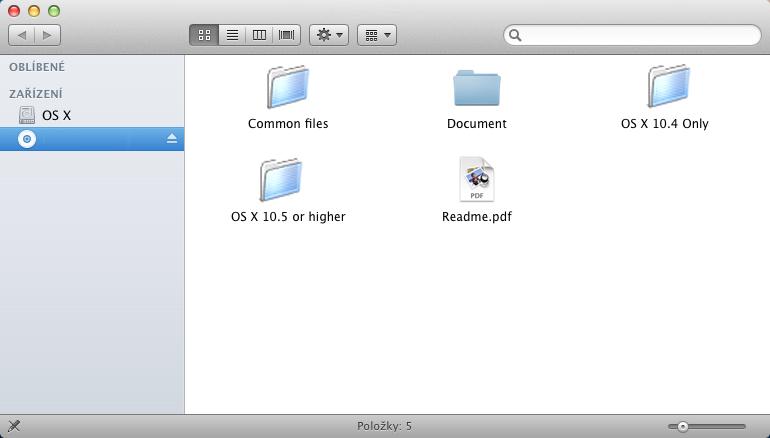Screen dimensions: 770x438
Task: Open the item arrangement dropdown
Action: click(x=377, y=35)
